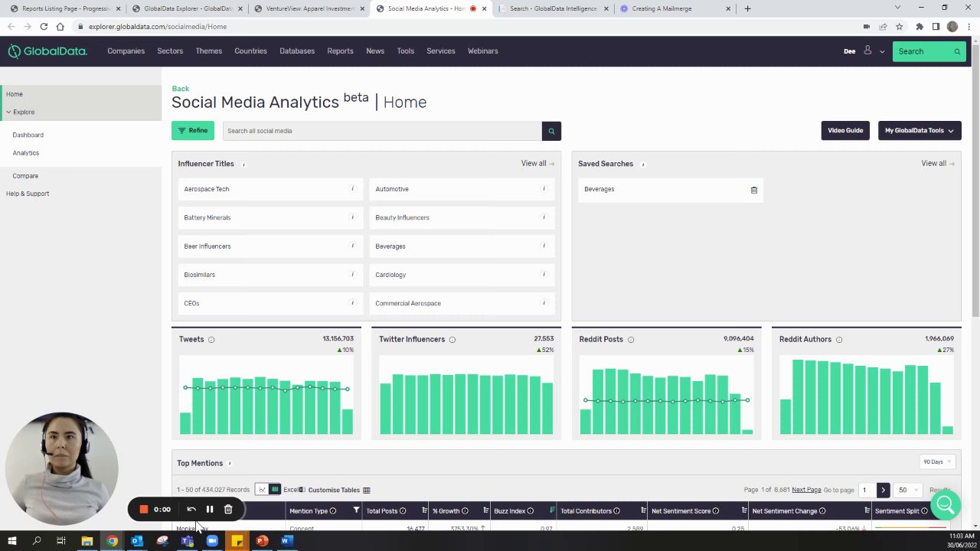Stop the screen recording

pos(143,510)
